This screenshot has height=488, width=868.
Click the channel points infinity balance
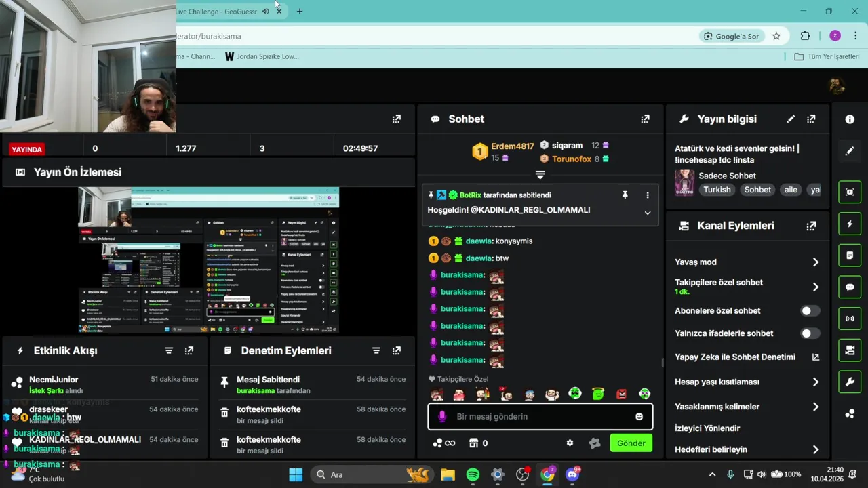(444, 443)
